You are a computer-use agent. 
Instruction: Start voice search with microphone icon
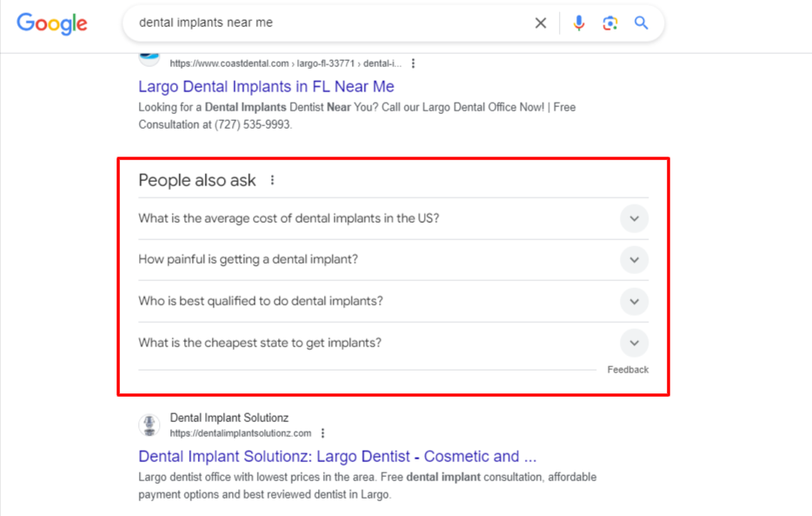point(578,23)
